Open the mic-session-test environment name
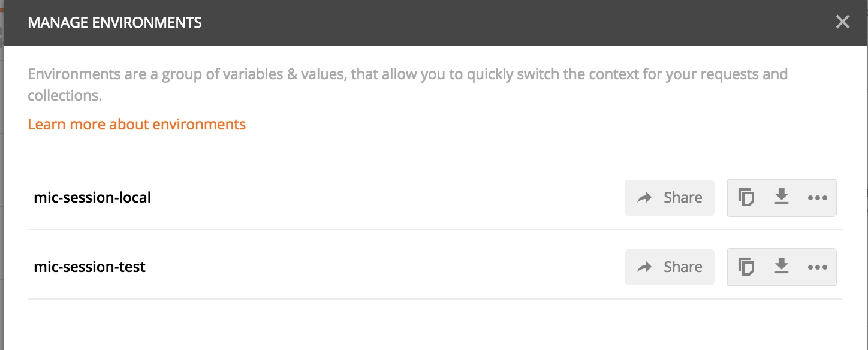The height and width of the screenshot is (350, 868). point(90,267)
